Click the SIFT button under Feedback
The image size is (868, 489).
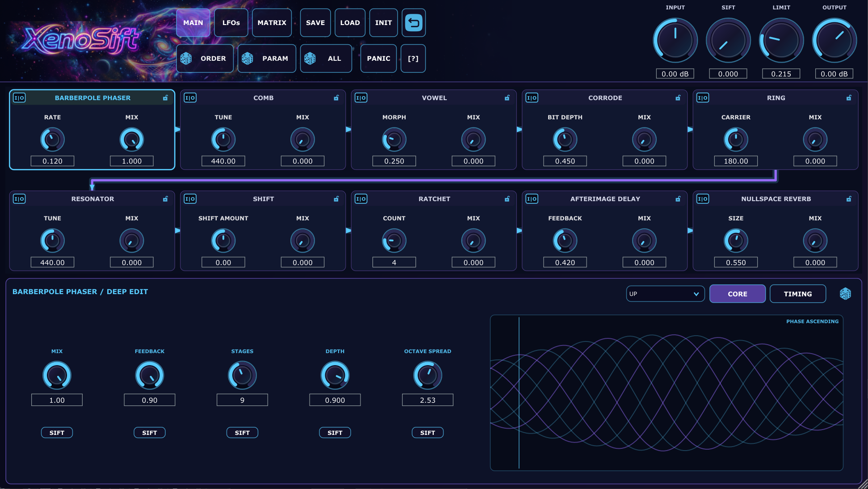(x=149, y=433)
